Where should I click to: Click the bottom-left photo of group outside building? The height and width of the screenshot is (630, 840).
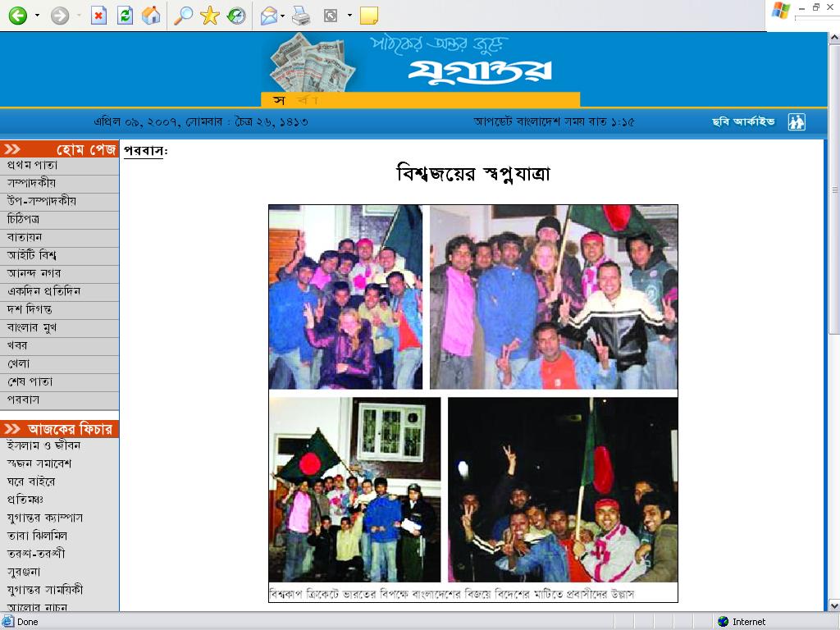click(x=355, y=490)
